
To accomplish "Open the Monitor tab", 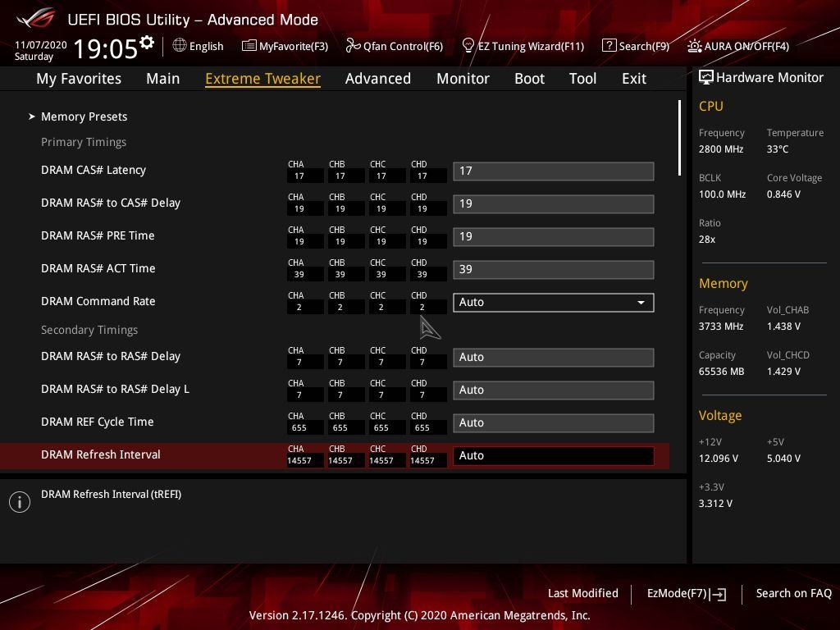I will point(463,79).
